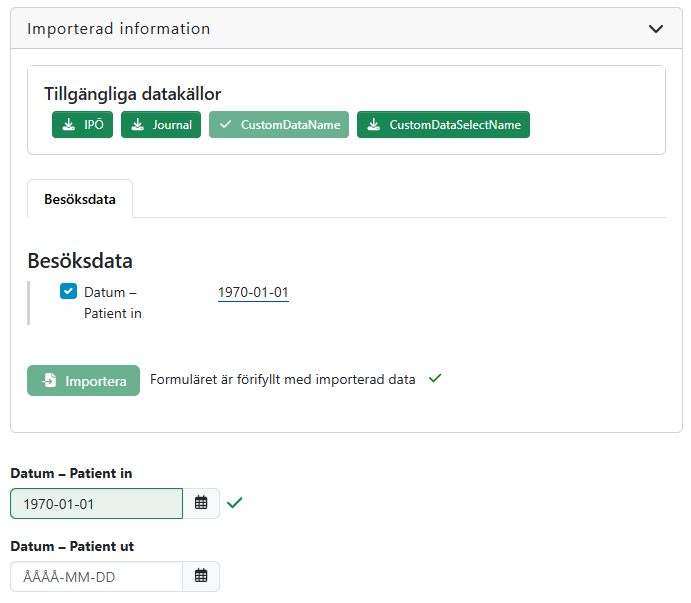
Task: Click the green checkmark after the prefilled message
Action: (434, 379)
